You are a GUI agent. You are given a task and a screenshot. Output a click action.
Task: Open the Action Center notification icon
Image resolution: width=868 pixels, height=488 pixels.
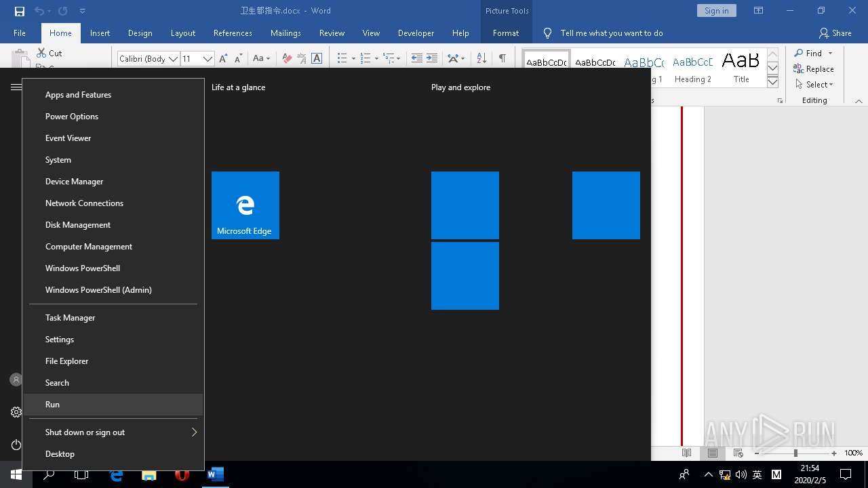click(x=846, y=474)
